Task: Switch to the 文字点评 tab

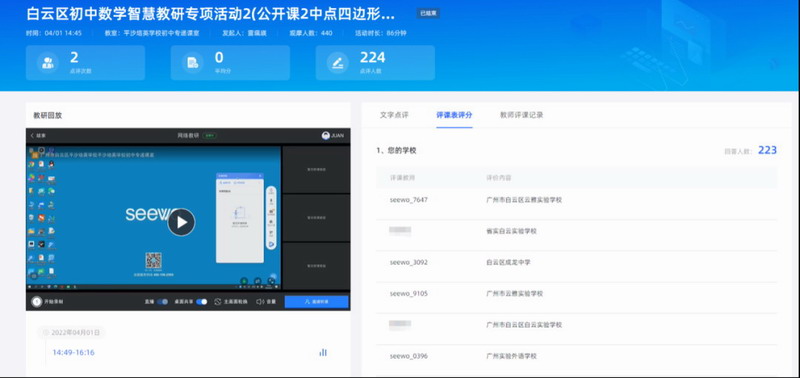Action: click(x=394, y=115)
